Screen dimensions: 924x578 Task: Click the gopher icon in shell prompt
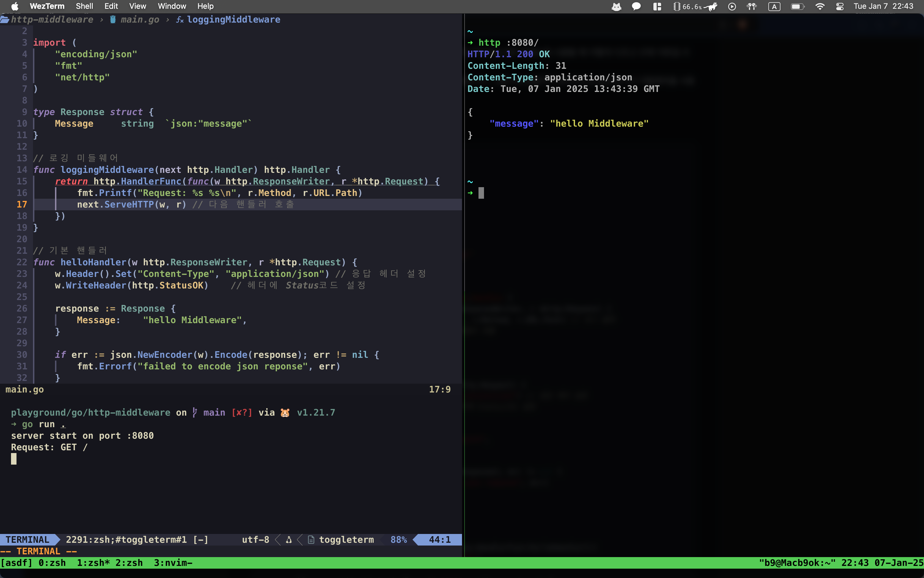pos(285,413)
